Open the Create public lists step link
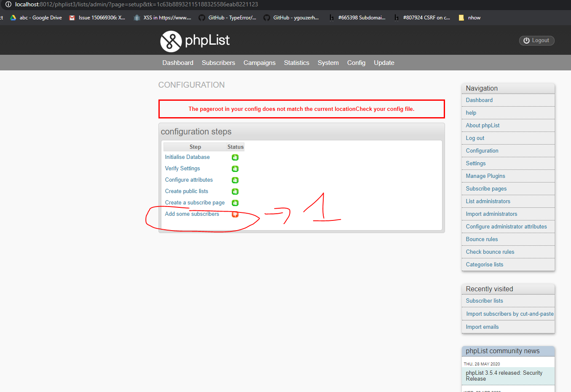Image resolution: width=571 pixels, height=392 pixels. click(186, 191)
